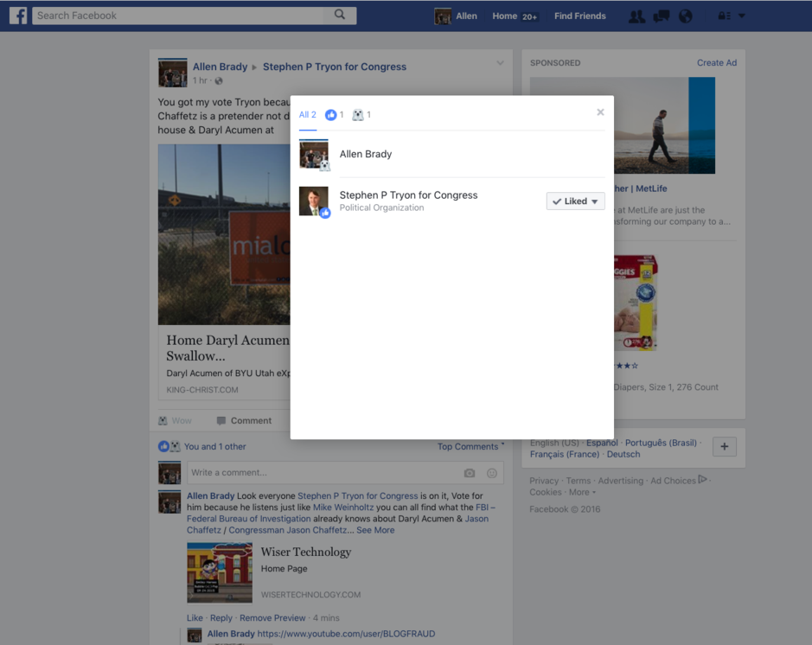812x645 pixels.
Task: Open the Wiser Technology link preview thumbnail
Action: coord(220,572)
